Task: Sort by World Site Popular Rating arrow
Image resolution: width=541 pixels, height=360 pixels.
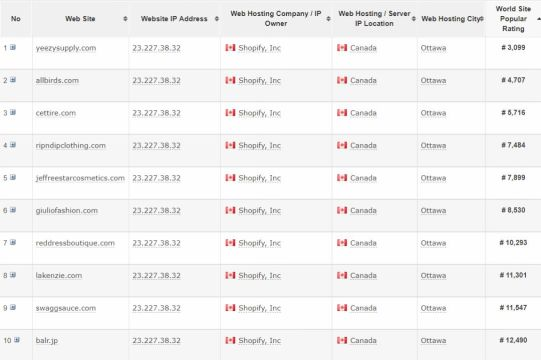Action: [x=539, y=19]
